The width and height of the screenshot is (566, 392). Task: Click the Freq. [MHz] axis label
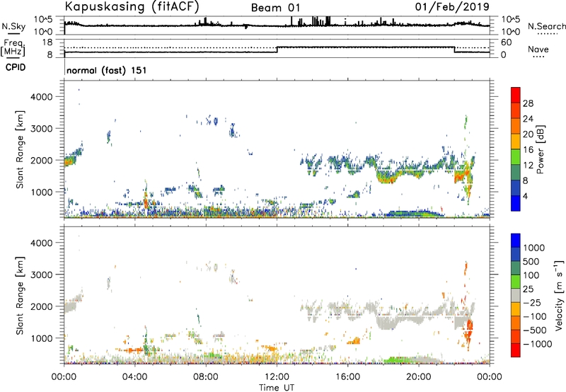13,47
